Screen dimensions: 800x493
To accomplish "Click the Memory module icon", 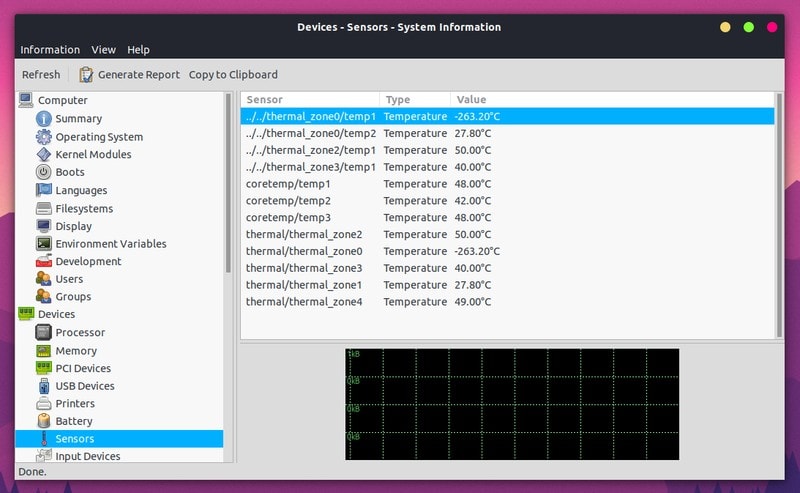I will coord(44,351).
